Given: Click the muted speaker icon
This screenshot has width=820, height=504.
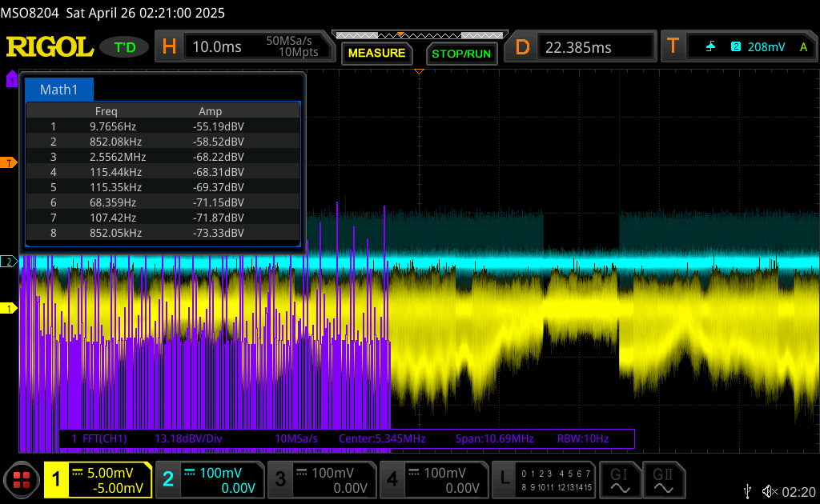Looking at the screenshot, I should click(x=770, y=491).
